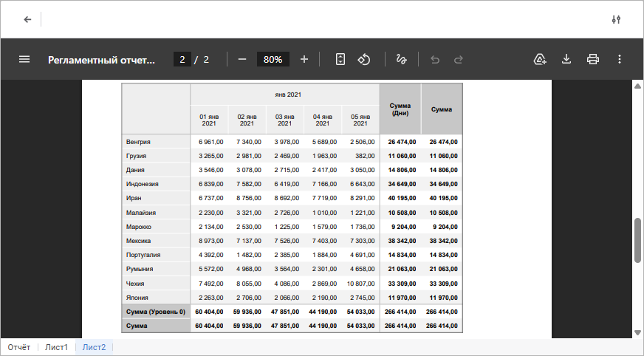This screenshot has height=356, width=644.
Task: Click the Чехия row label
Action: click(x=134, y=284)
